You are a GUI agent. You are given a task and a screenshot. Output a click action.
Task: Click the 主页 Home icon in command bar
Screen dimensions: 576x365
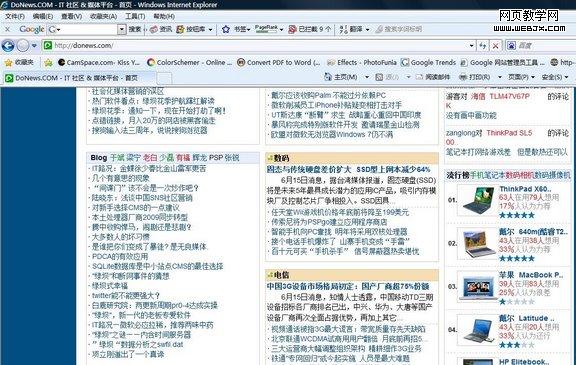328,77
